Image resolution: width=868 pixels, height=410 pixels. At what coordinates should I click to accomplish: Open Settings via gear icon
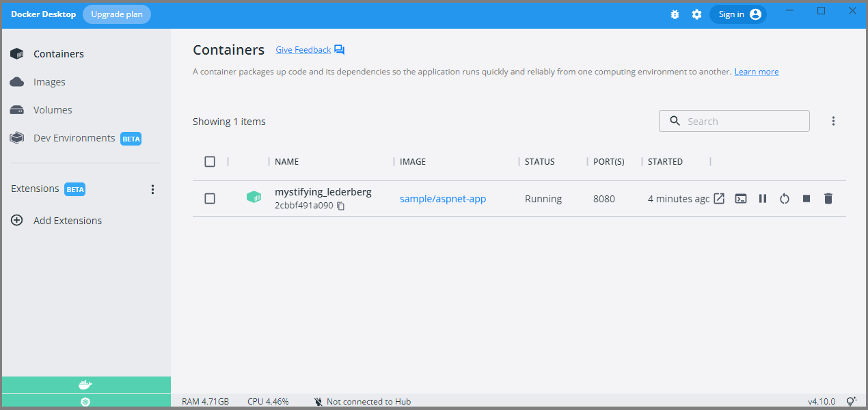[x=696, y=14]
